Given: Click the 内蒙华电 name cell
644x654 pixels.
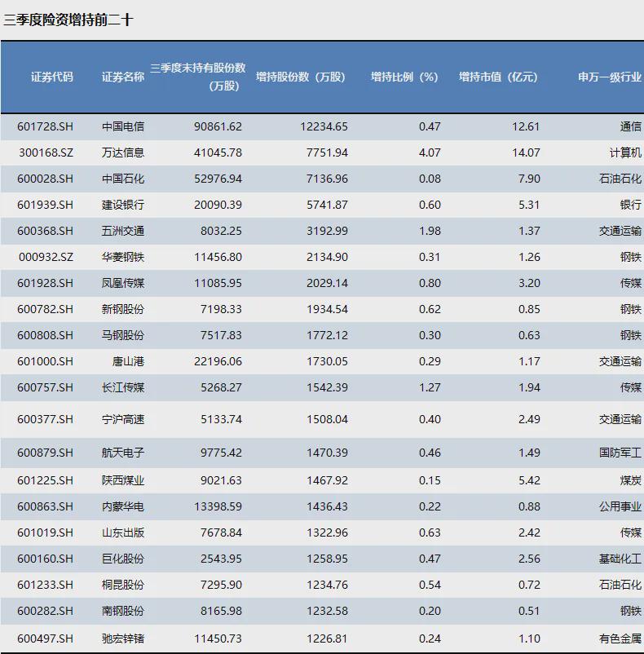Looking at the screenshot, I should [x=123, y=506].
